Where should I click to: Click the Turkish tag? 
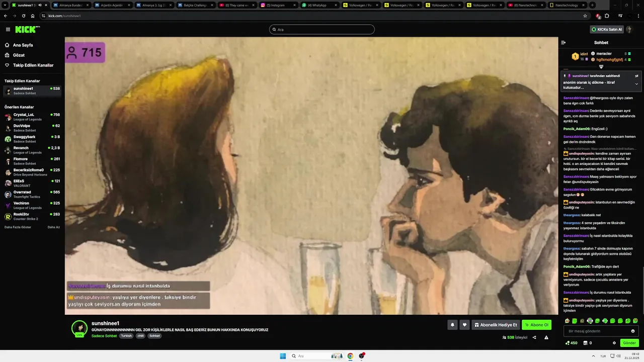126,336
